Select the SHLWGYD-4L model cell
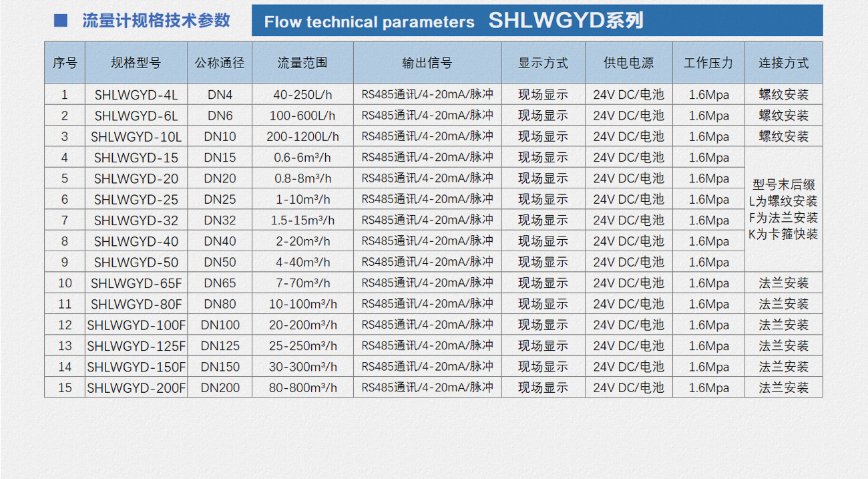Viewport: 868px width, 479px height. point(136,94)
